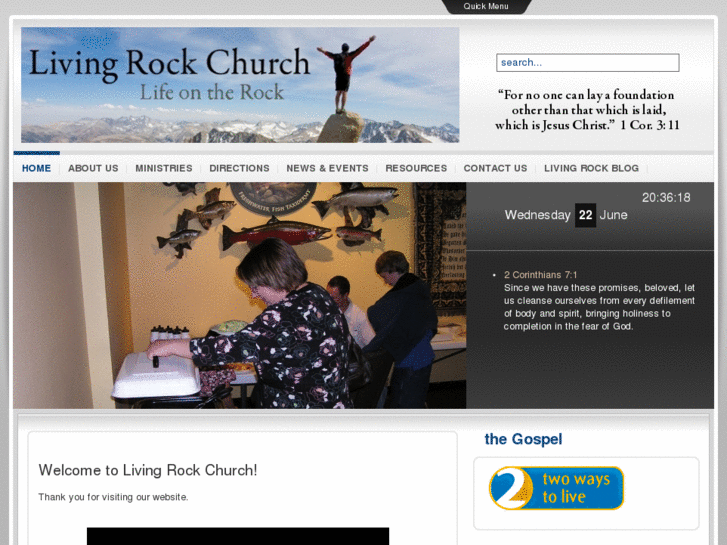The image size is (727, 545).
Task: Click the potluck slideshow photo
Action: click(x=239, y=295)
